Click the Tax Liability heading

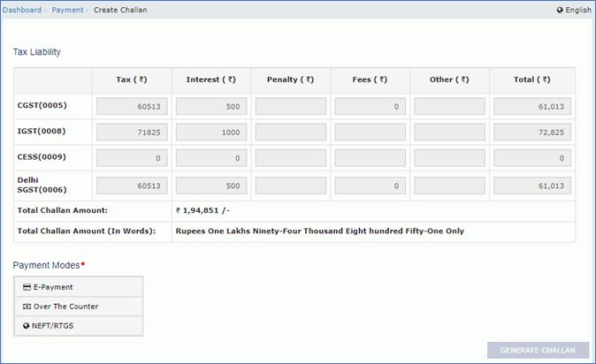[x=37, y=52]
